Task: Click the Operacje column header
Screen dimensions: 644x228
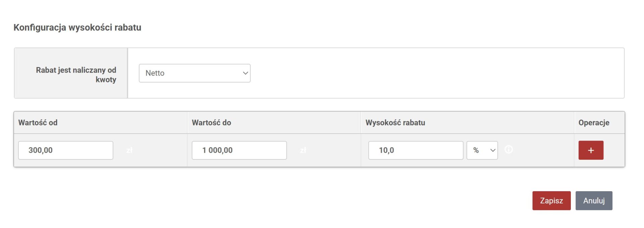Action: click(594, 123)
